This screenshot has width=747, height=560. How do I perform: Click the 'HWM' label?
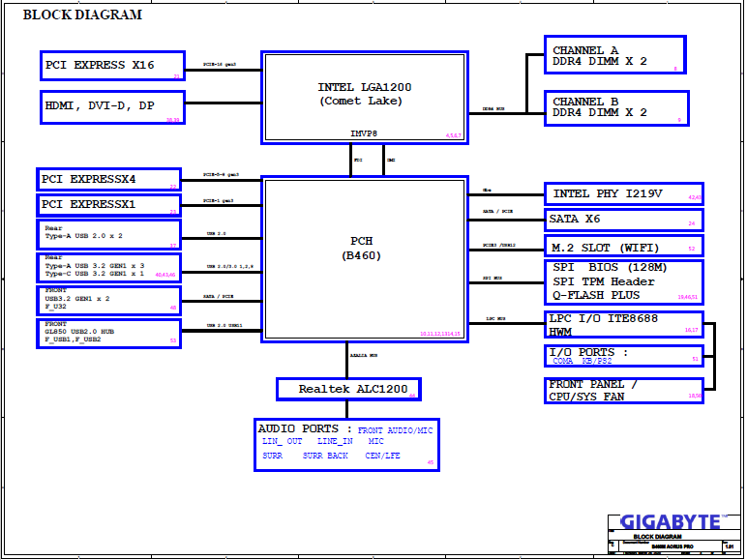(560, 332)
